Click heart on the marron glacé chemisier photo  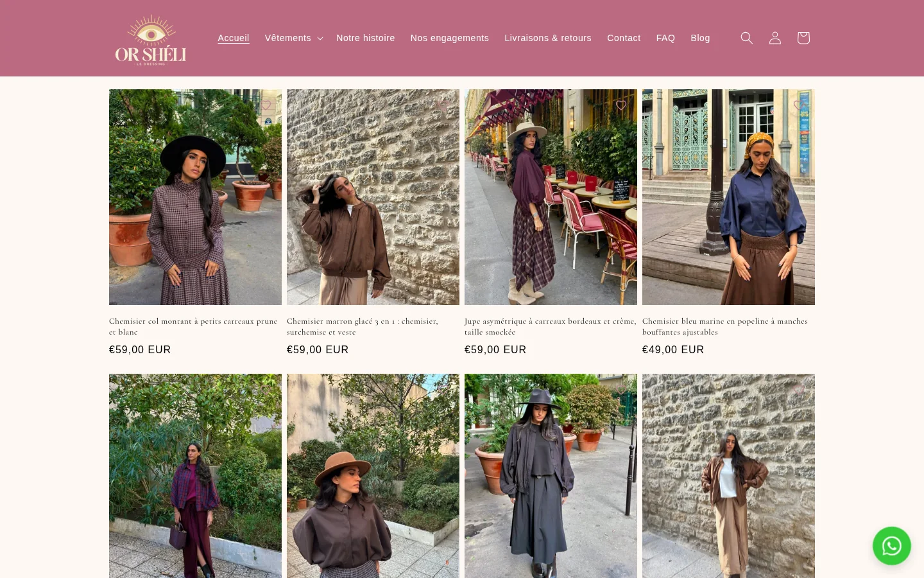443,105
